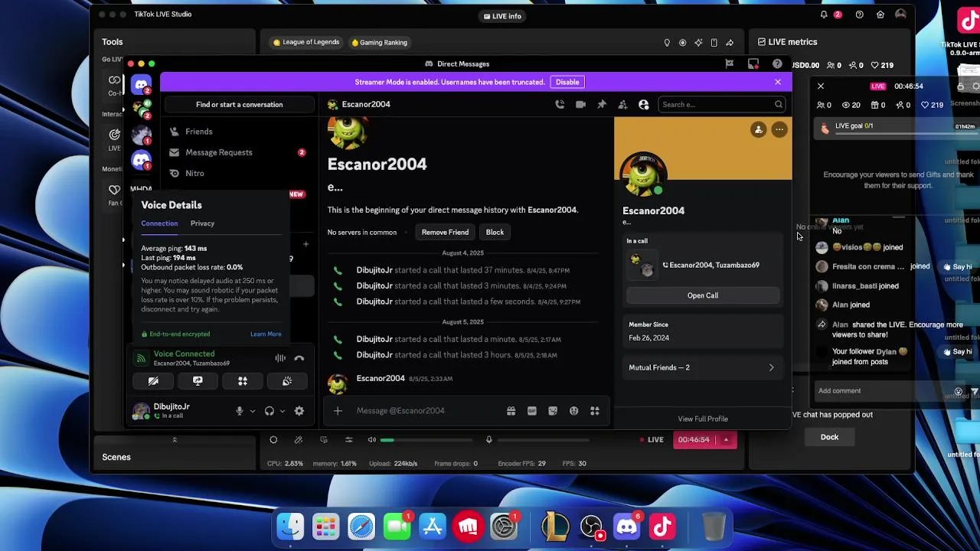Share your screen in Discord voice panel
980x551 pixels.
click(x=198, y=381)
